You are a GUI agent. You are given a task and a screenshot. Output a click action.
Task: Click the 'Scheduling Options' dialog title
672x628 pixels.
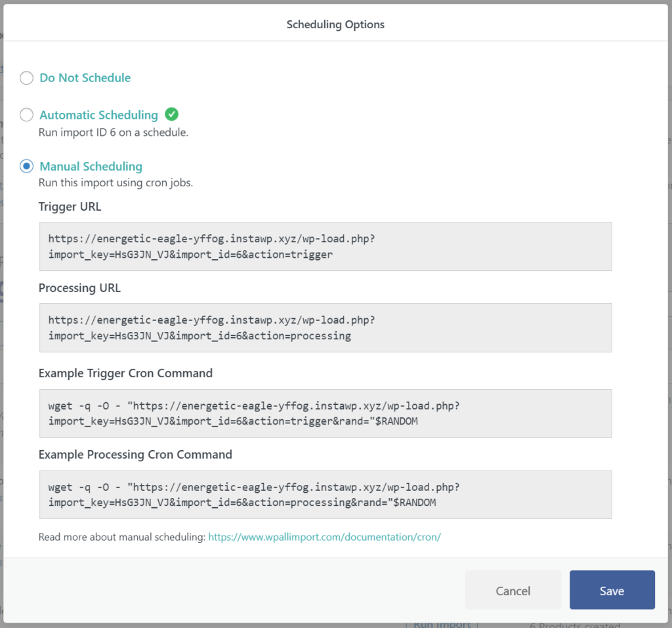335,24
